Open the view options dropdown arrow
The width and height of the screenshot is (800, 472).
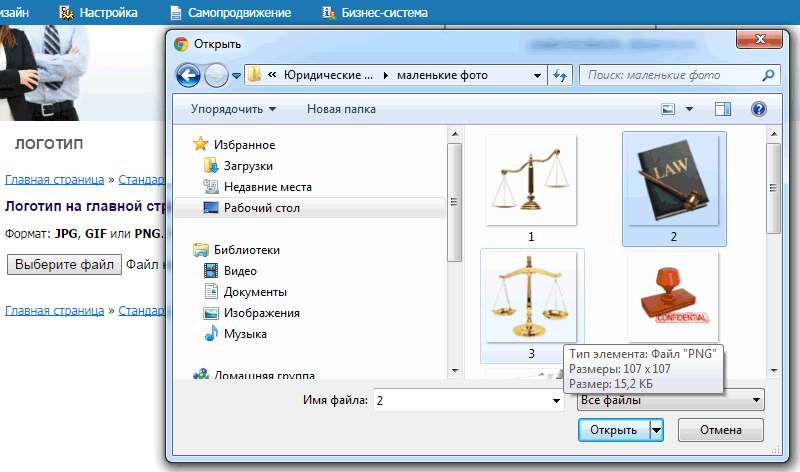689,109
